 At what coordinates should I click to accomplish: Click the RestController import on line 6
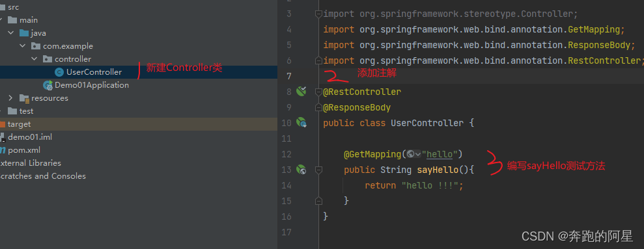coord(604,60)
